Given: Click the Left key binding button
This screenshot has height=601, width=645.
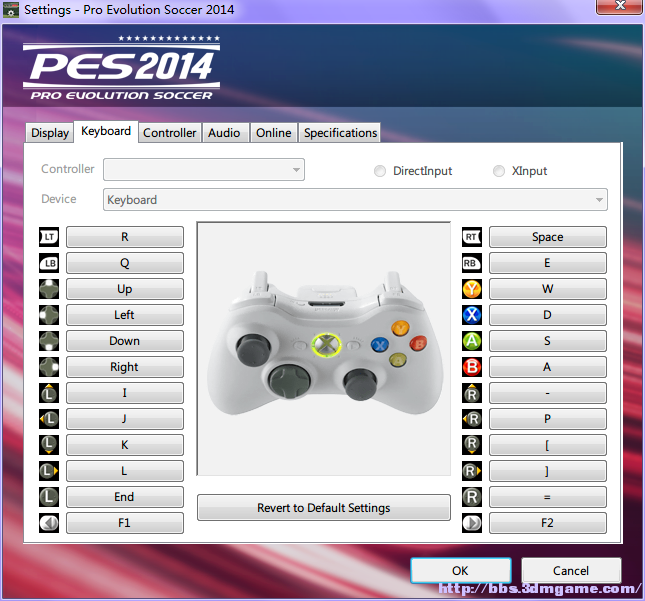Looking at the screenshot, I should [125, 315].
